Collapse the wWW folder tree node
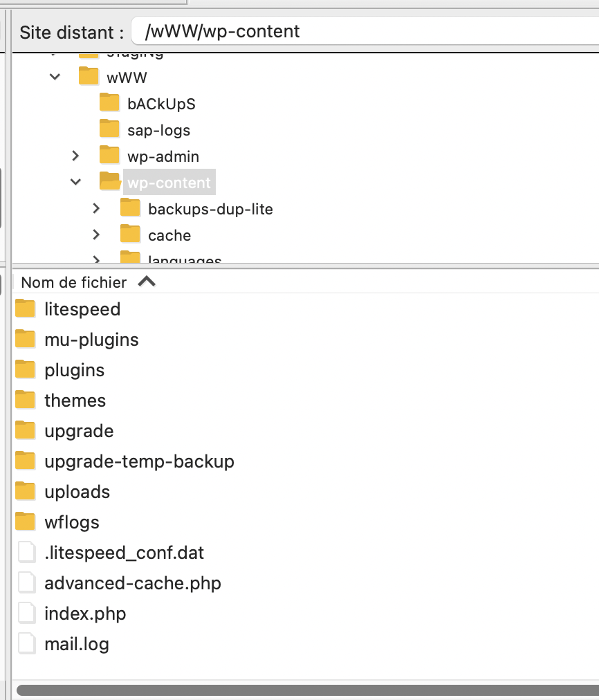This screenshot has height=700, width=599. click(55, 77)
